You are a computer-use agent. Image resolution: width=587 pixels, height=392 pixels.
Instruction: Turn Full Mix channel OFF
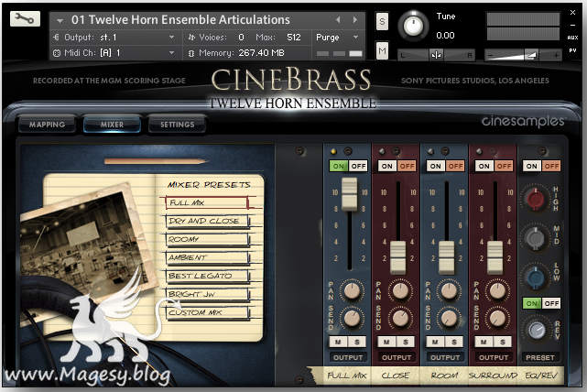(358, 166)
